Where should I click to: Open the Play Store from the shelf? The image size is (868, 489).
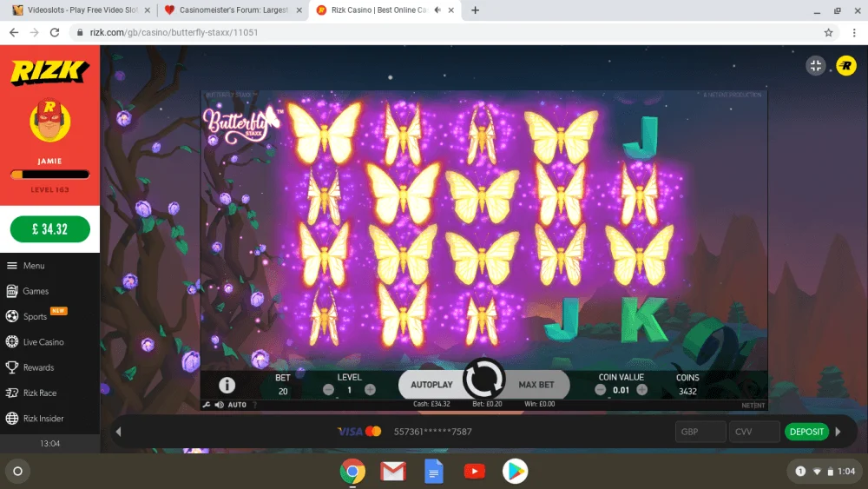click(x=516, y=472)
